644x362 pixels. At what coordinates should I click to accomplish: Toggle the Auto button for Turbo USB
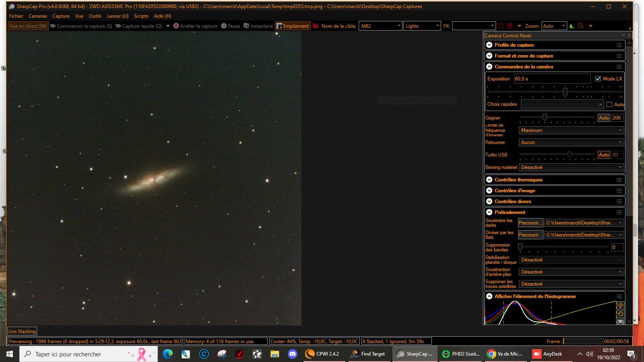[x=604, y=155]
